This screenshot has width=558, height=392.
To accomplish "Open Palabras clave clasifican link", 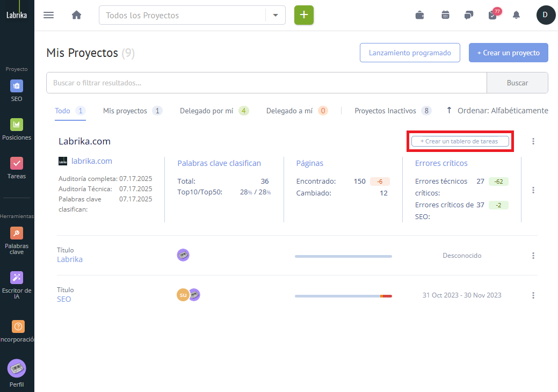I will pos(219,163).
